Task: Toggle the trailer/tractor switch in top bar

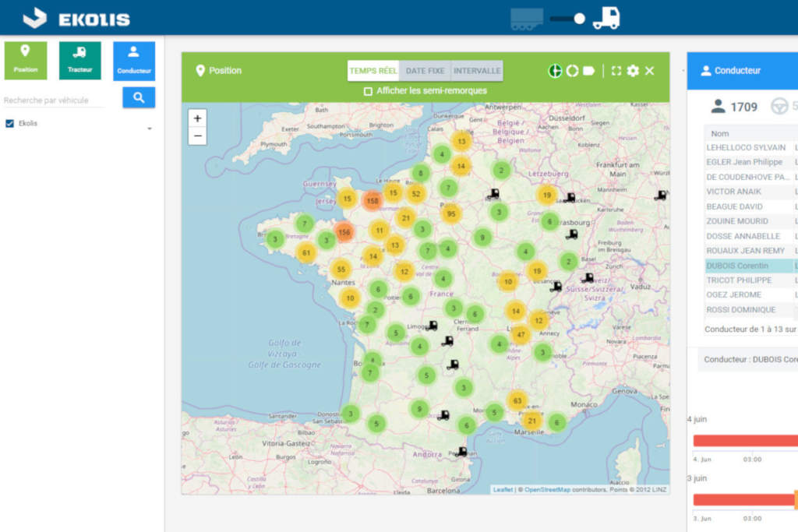Action: point(567,18)
